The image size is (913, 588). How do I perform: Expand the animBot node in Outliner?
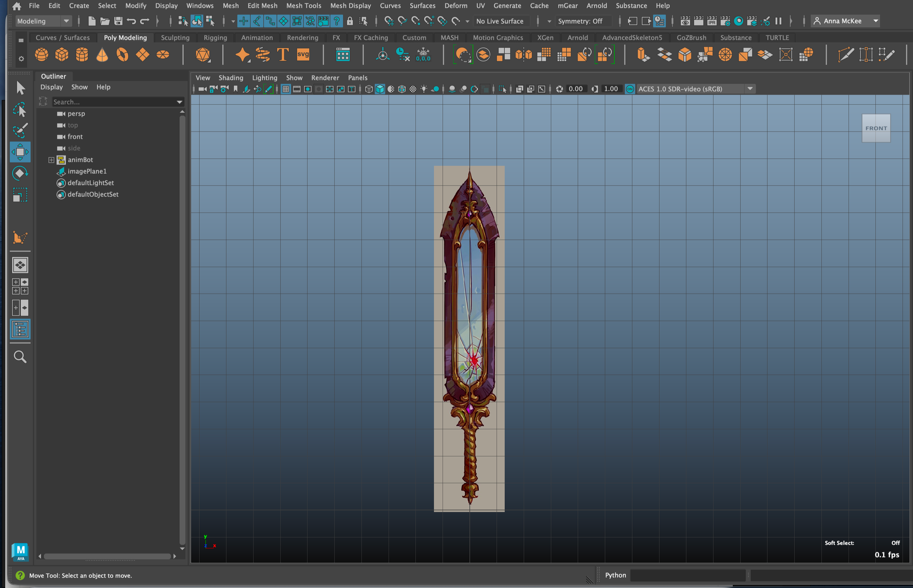tap(51, 160)
